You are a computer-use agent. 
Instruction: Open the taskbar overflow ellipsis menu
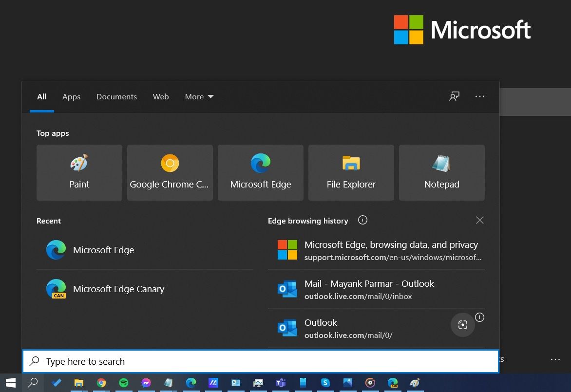(x=555, y=359)
